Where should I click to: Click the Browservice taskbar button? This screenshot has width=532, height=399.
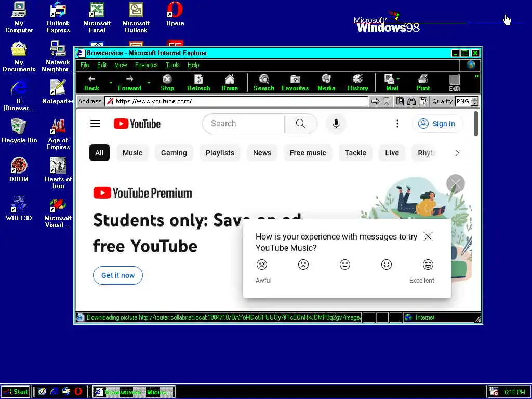coord(134,392)
